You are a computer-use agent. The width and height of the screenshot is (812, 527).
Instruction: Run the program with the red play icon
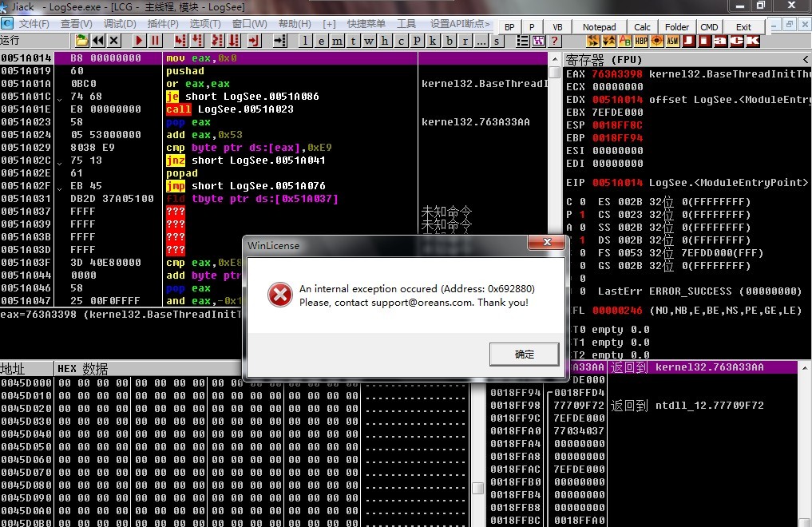139,41
